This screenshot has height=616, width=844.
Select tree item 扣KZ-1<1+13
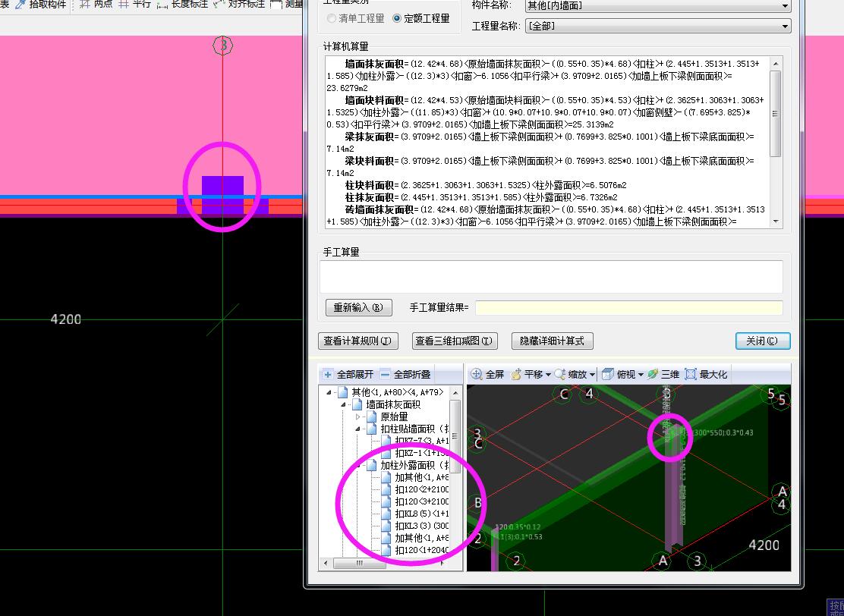[421, 453]
